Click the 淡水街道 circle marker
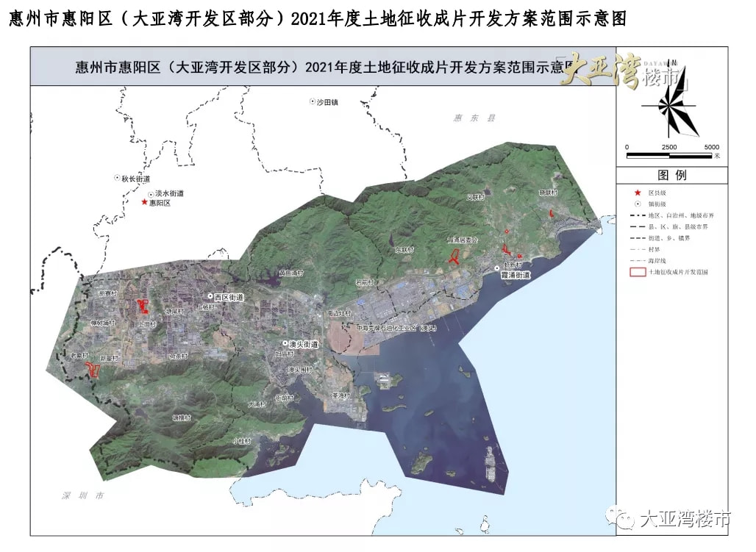 click(151, 193)
